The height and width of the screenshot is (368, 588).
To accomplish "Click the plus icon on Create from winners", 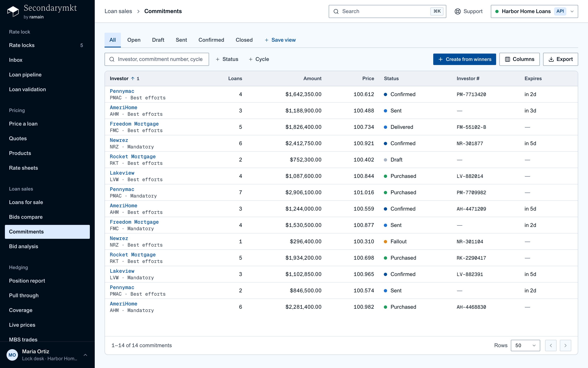I will (x=441, y=59).
